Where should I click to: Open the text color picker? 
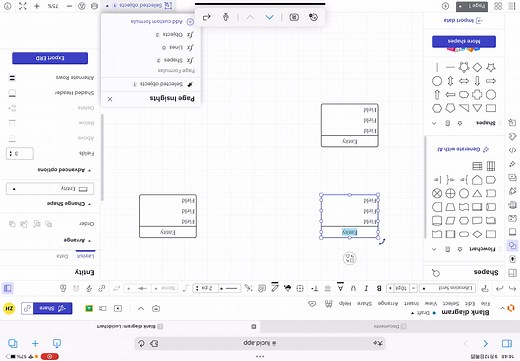tap(340, 288)
